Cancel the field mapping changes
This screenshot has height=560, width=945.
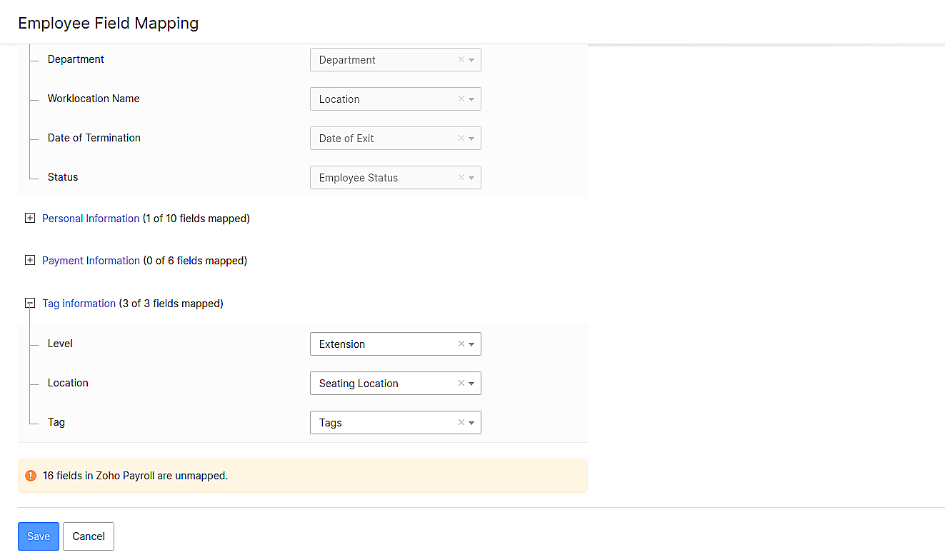89,536
